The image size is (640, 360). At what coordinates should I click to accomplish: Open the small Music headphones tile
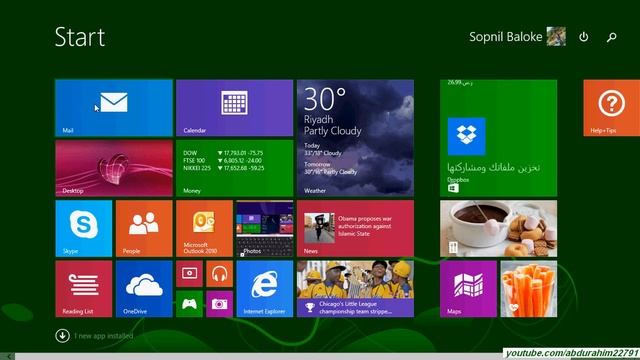(x=219, y=274)
